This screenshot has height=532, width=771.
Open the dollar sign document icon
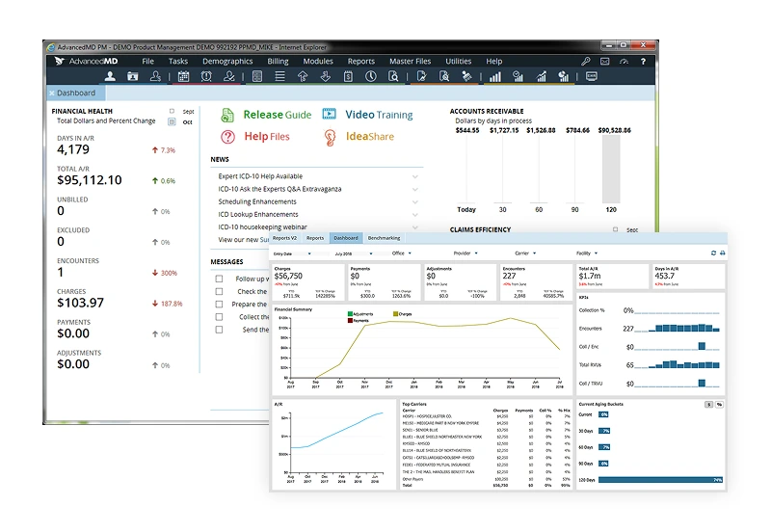point(348,76)
